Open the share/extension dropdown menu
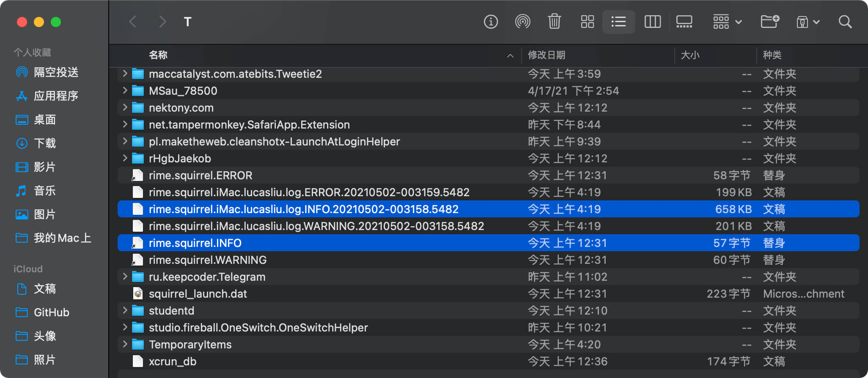The image size is (868, 378). [808, 22]
